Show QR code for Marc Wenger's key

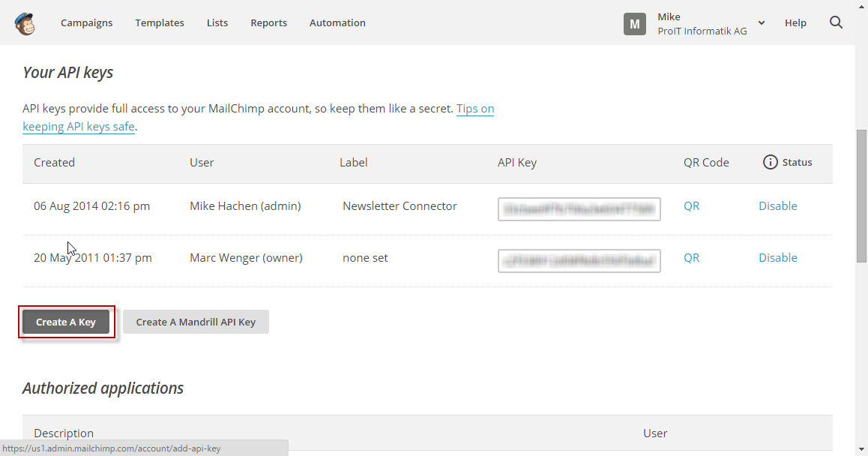691,258
